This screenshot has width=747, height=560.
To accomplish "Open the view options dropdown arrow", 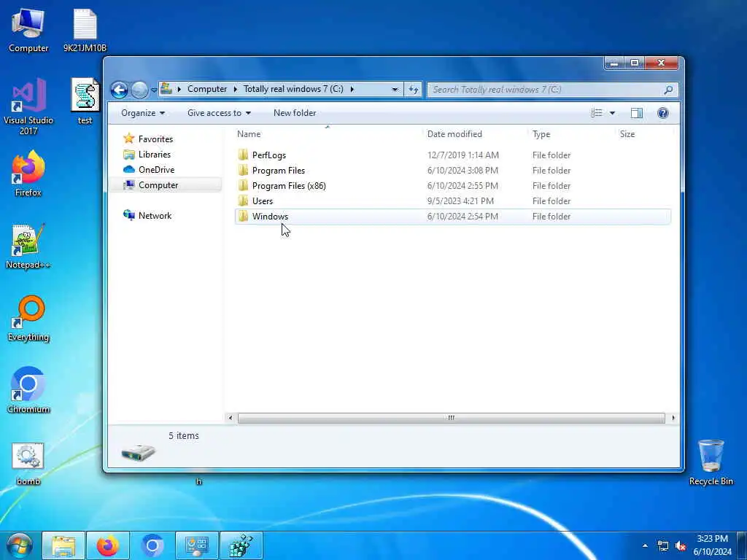I will click(612, 113).
